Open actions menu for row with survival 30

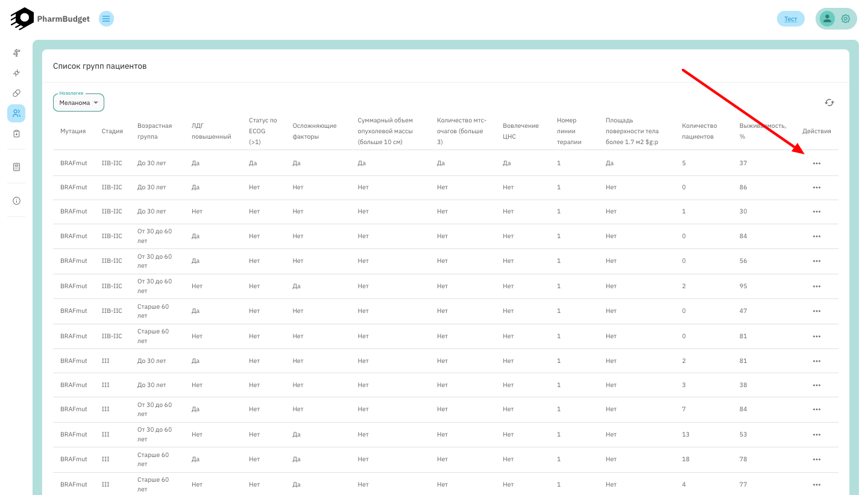[x=817, y=212]
